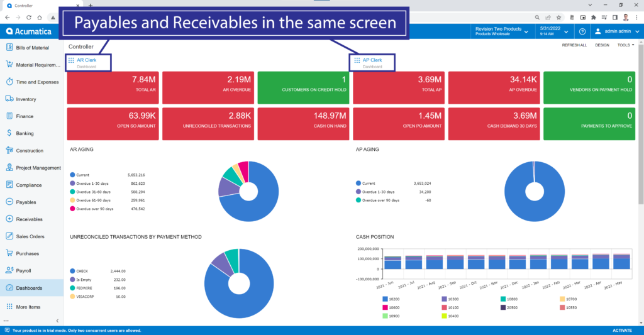The width and height of the screenshot is (644, 335).
Task: Open the AR Clerk dashboard link
Action: (x=86, y=60)
